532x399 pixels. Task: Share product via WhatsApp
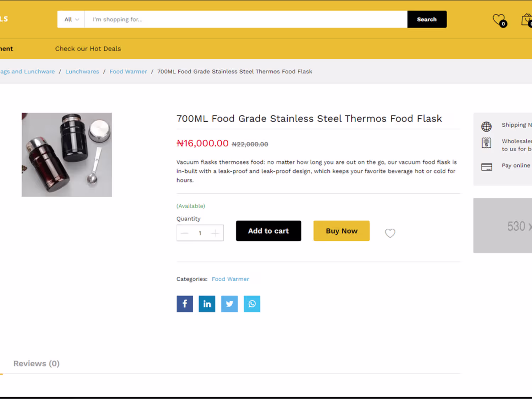(252, 304)
